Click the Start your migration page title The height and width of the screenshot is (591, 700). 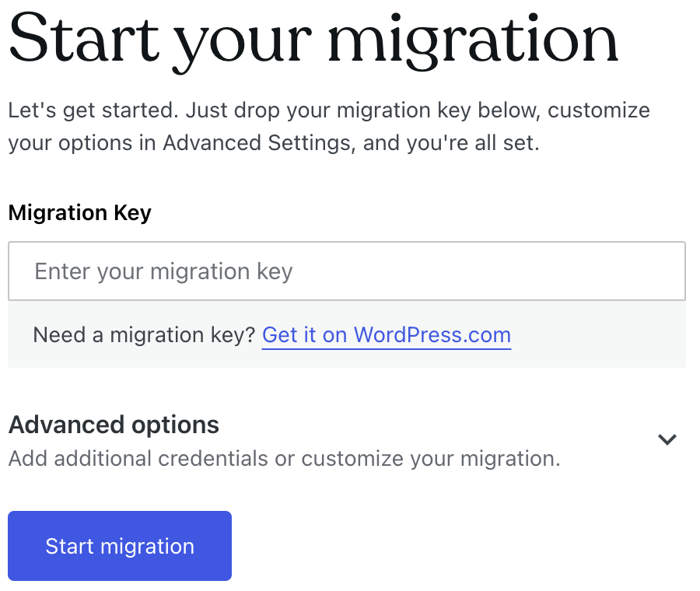(313, 39)
